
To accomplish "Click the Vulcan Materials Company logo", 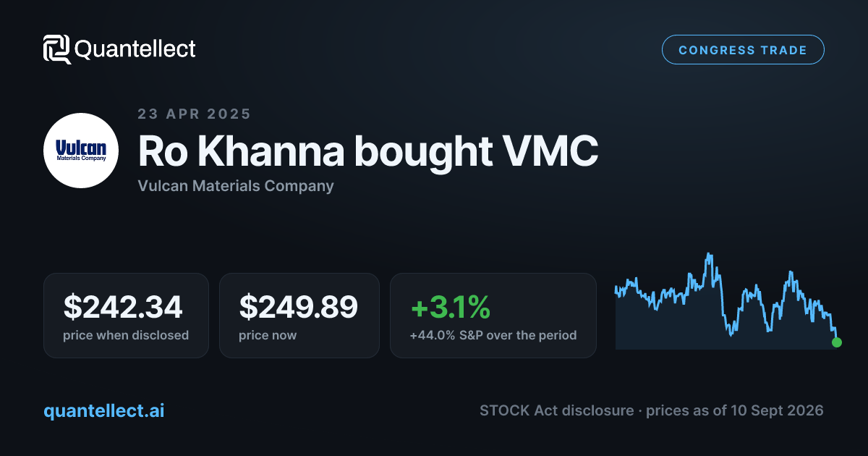I will pos(81,151).
